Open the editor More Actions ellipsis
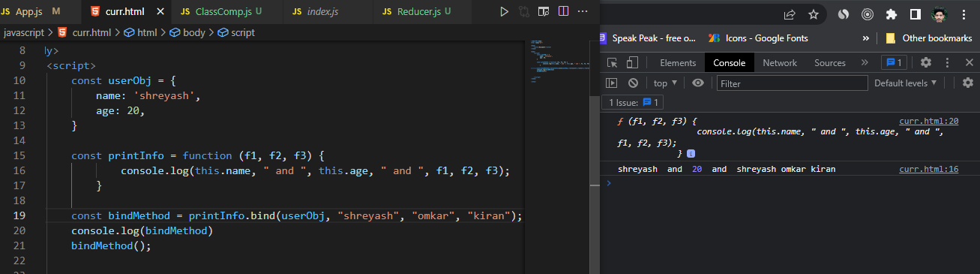Screen dimensions: 980x274 583,12
